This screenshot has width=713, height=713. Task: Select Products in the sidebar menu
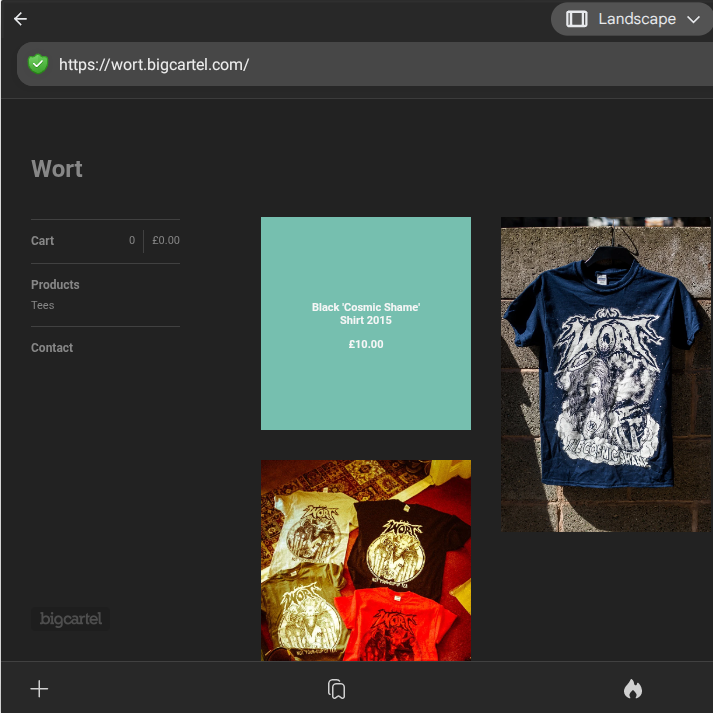(x=55, y=285)
